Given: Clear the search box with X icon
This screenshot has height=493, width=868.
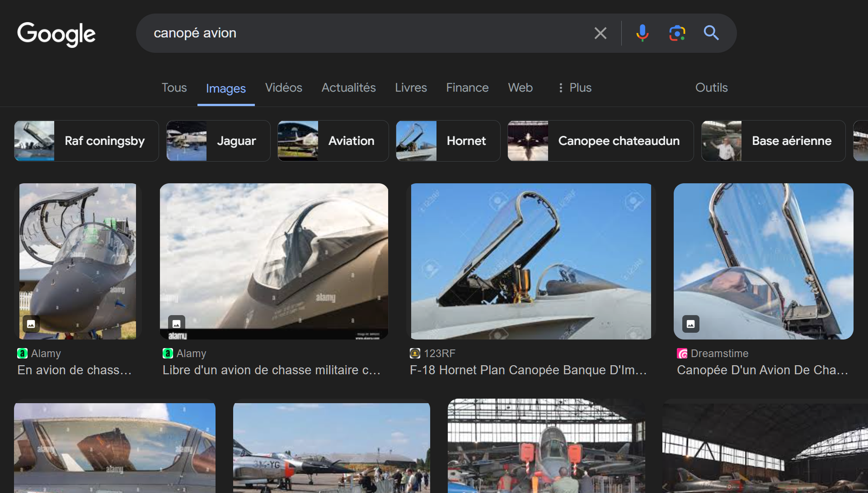Looking at the screenshot, I should point(600,33).
